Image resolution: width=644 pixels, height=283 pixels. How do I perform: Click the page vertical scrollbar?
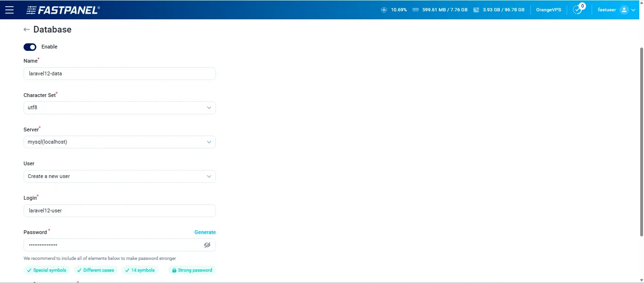pyautogui.click(x=641, y=141)
